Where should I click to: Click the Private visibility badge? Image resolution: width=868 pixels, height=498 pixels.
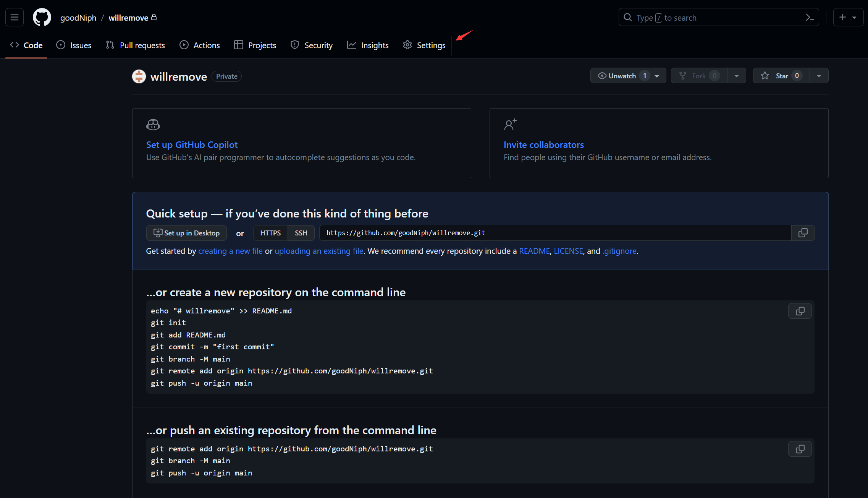(x=226, y=76)
